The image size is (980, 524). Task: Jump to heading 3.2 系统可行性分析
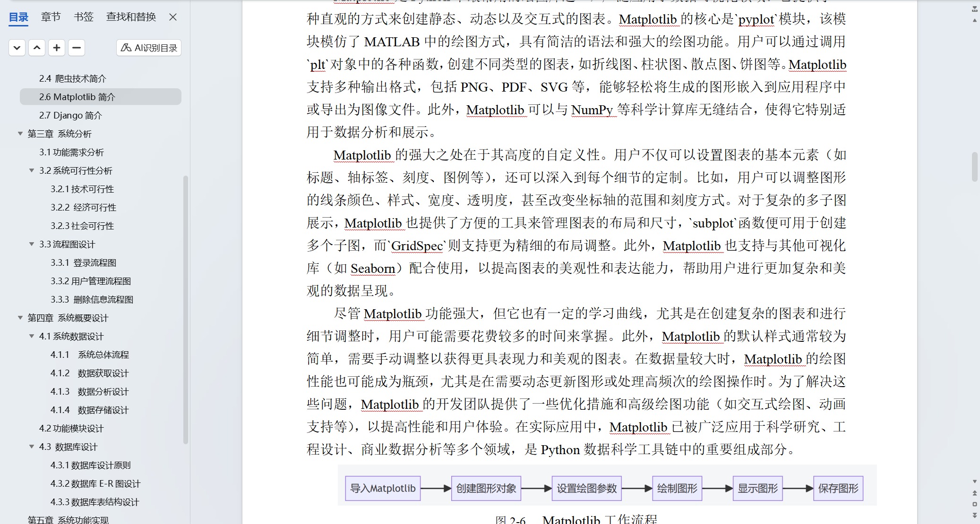76,170
